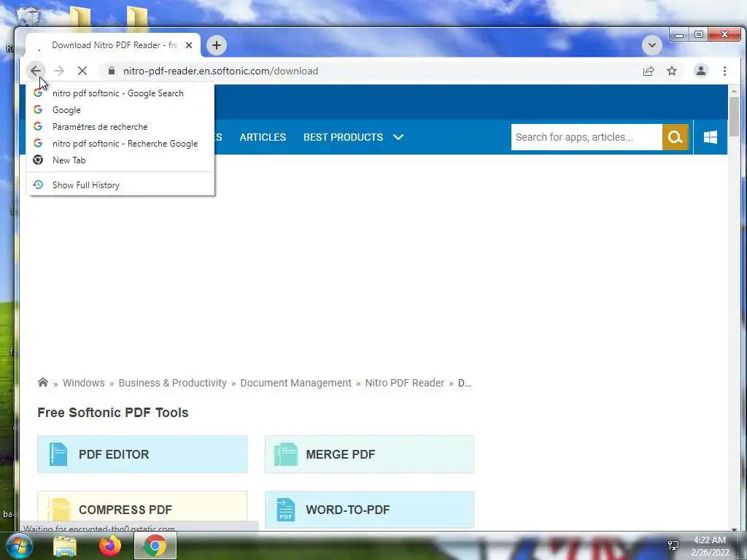
Task: Close the Download Nitro PDF Reader tab
Action: click(189, 45)
